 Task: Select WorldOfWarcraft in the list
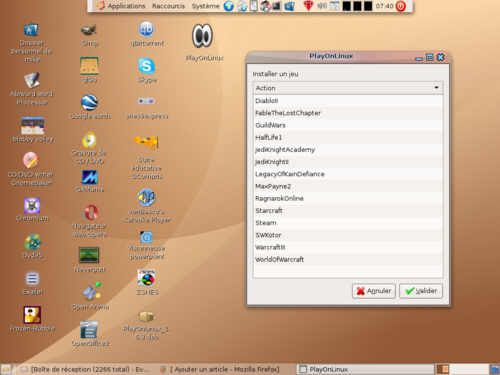348,259
